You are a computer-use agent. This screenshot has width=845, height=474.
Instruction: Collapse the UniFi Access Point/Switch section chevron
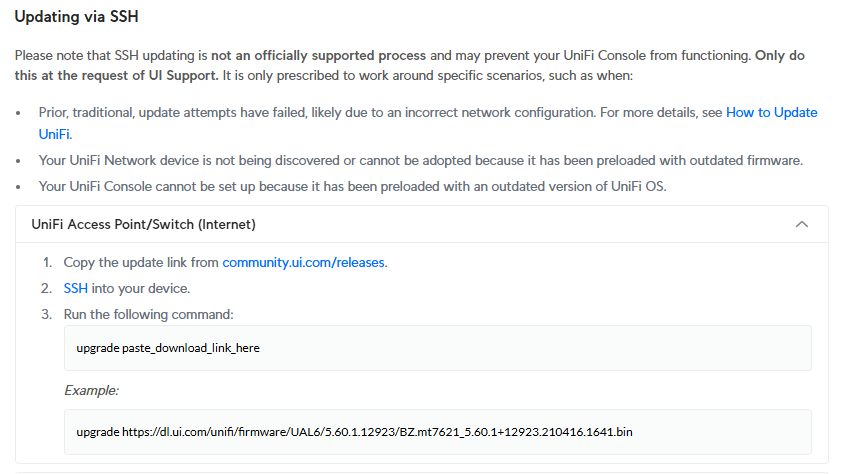(x=801, y=224)
